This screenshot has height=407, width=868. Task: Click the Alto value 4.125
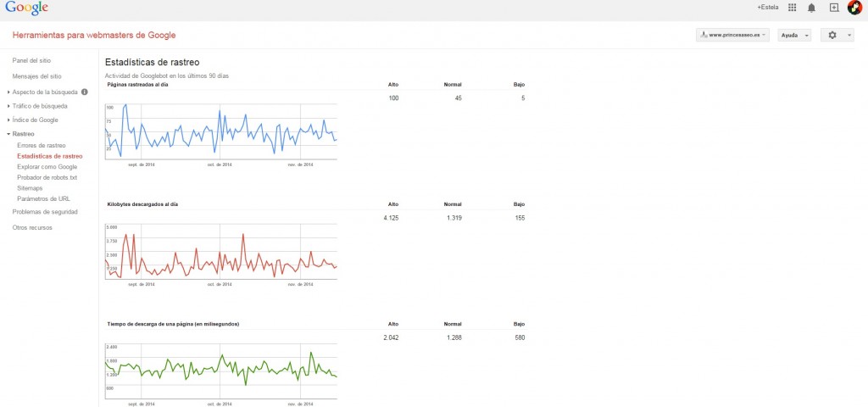point(391,218)
